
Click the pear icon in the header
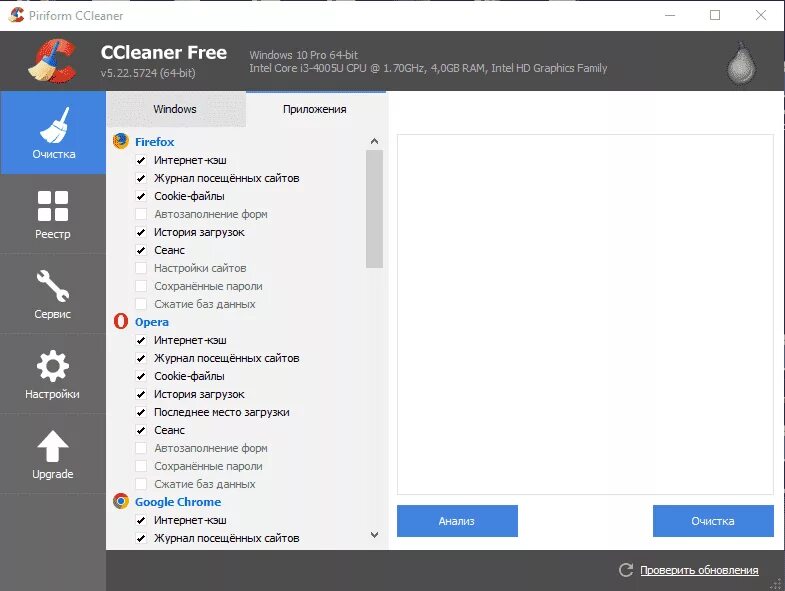coord(741,64)
